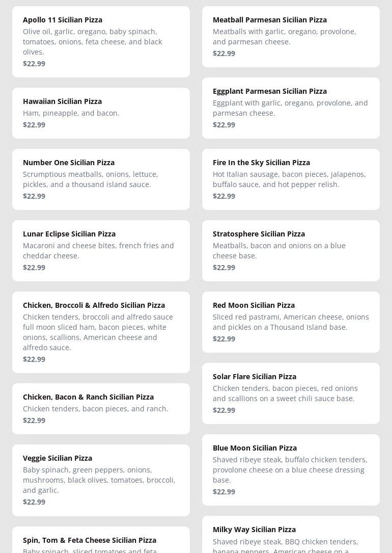Pick the Chicken, Bacon & Ranch Sicilian Pizza

pos(101,408)
